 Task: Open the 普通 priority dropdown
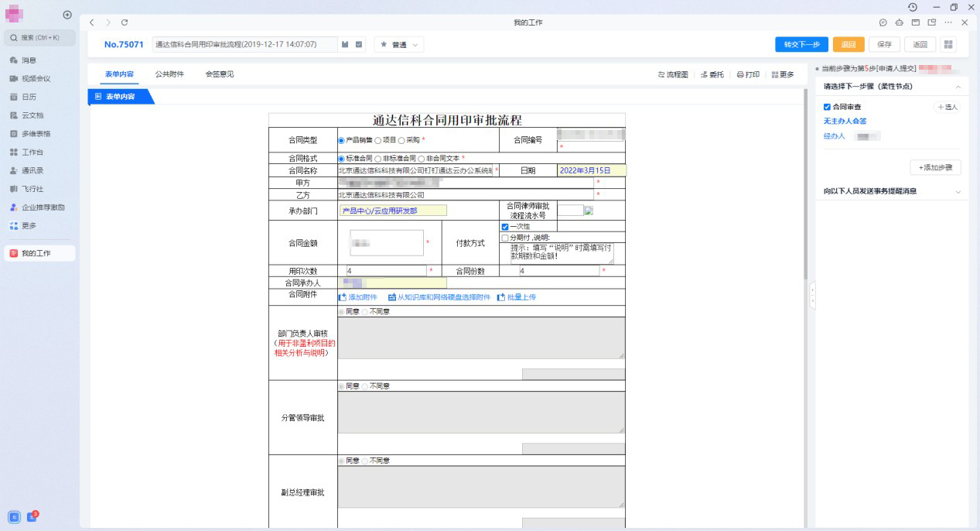click(x=399, y=45)
